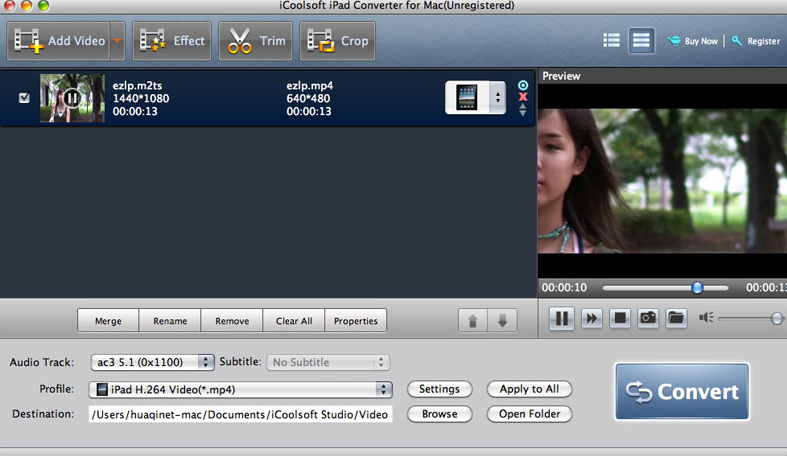Click the preview seek bar handle
787x456 pixels.
pos(697,287)
